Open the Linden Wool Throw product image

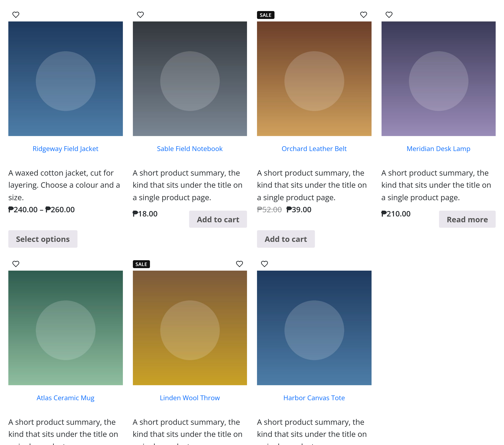190,328
